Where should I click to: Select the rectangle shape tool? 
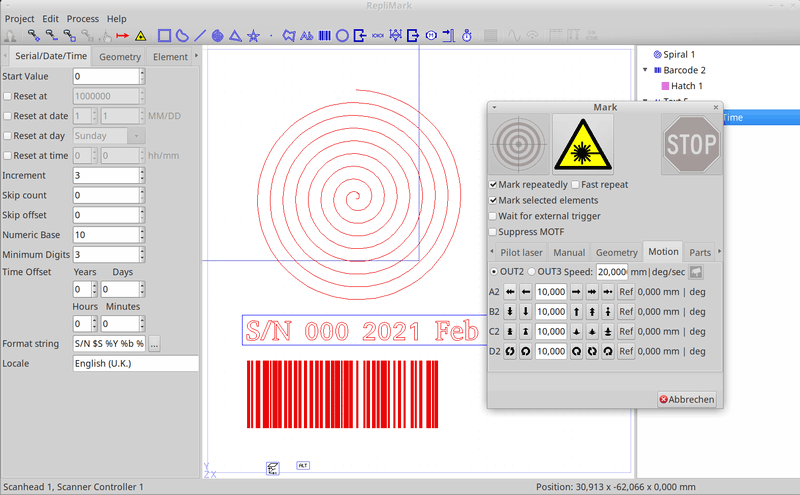pyautogui.click(x=165, y=36)
